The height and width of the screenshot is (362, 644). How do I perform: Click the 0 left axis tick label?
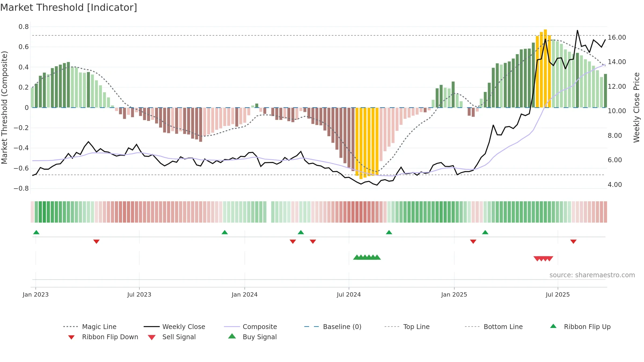(x=27, y=108)
